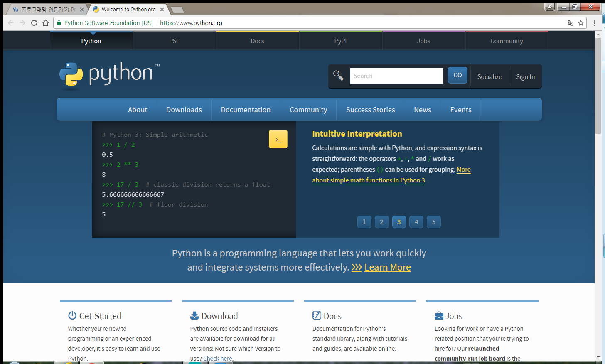Image resolution: width=605 pixels, height=364 pixels.
Task: Select the Python top navigation tab
Action: (x=91, y=41)
